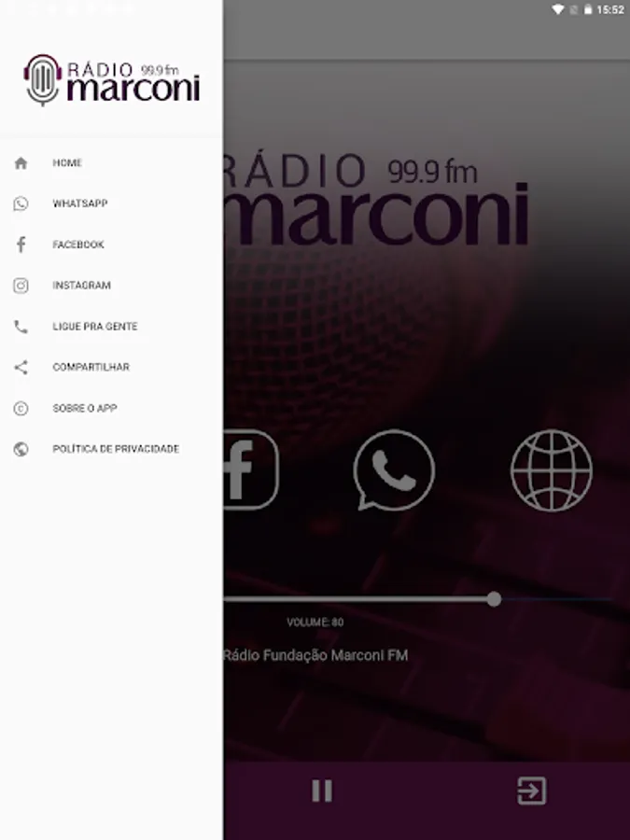Tap the exit icon in bottom bar
630x840 pixels.
[531, 791]
